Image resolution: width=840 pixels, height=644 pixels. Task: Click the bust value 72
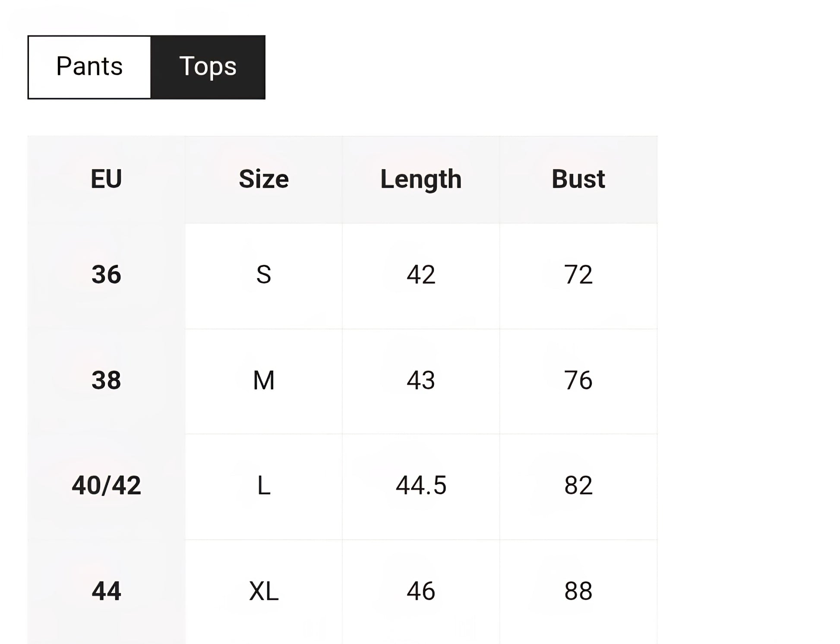(578, 275)
